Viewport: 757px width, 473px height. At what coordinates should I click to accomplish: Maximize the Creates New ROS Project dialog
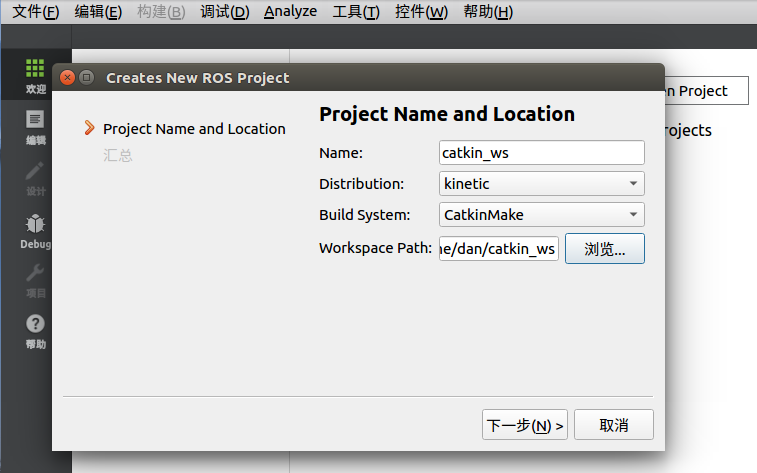[87, 78]
